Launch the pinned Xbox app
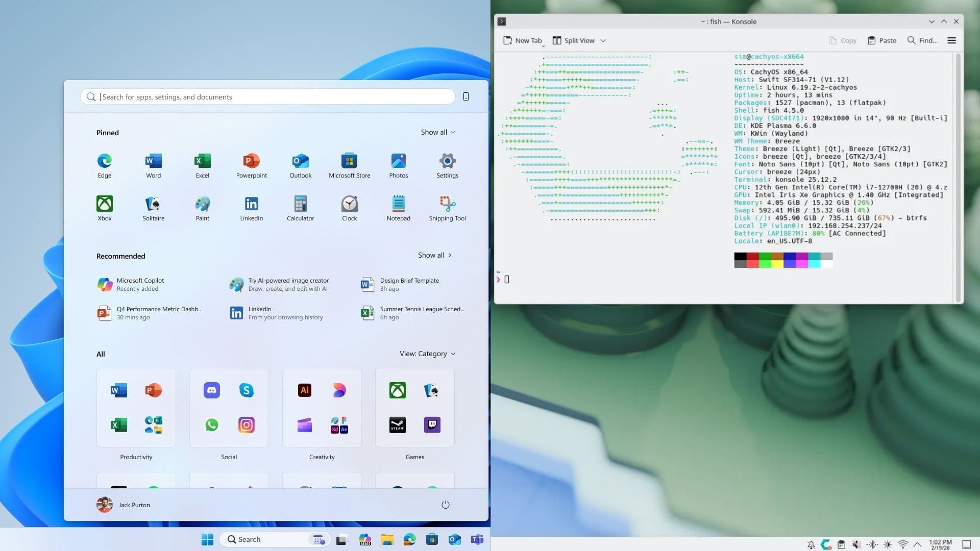 click(x=105, y=209)
